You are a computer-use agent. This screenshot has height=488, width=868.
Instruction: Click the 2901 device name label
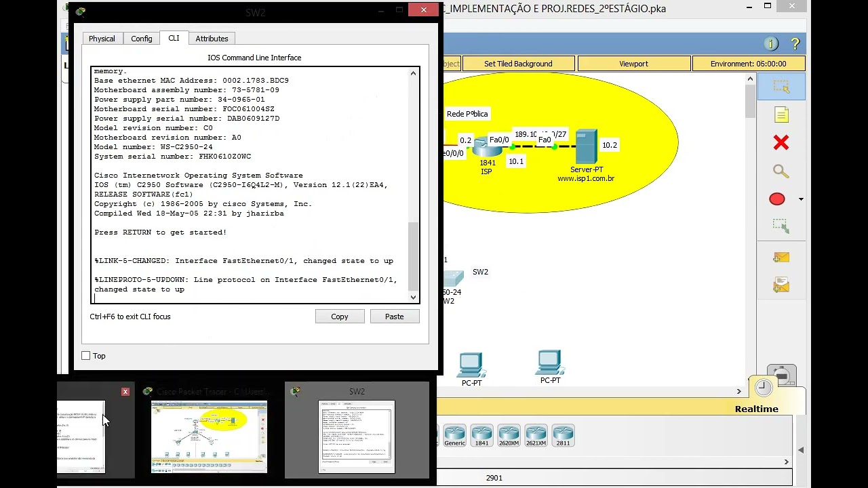click(x=494, y=478)
